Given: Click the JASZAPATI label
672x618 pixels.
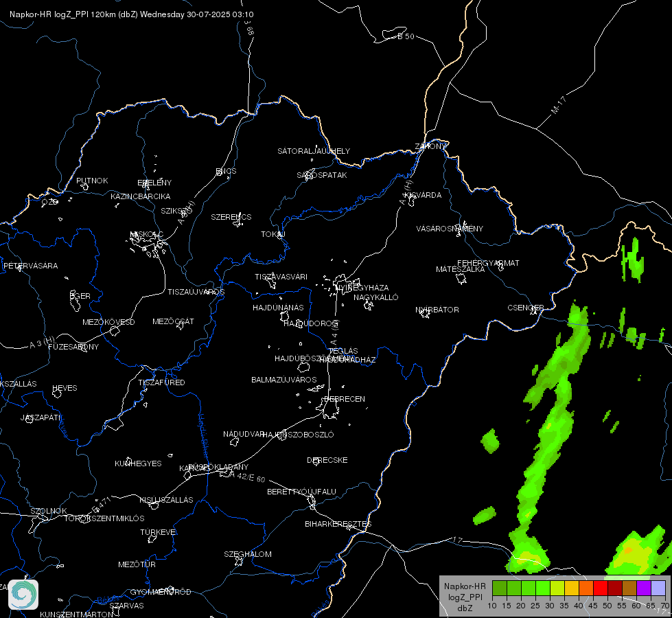Looking at the screenshot, I should [40, 417].
